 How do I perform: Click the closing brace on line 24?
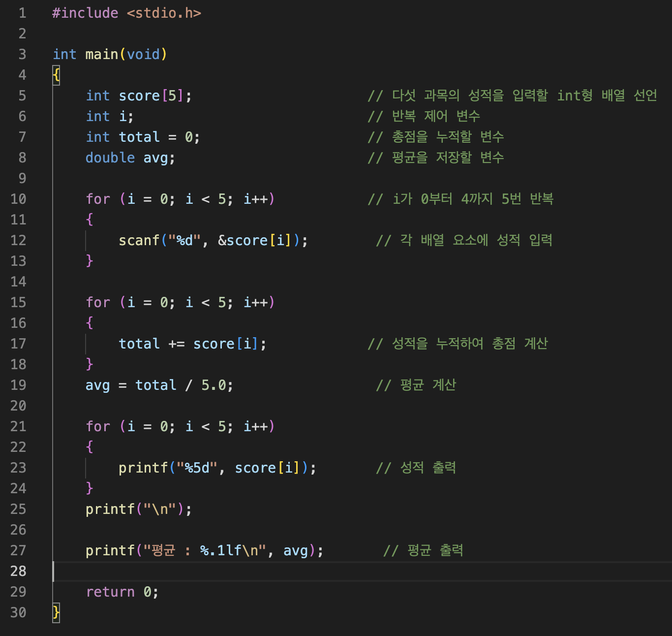pyautogui.click(x=90, y=488)
